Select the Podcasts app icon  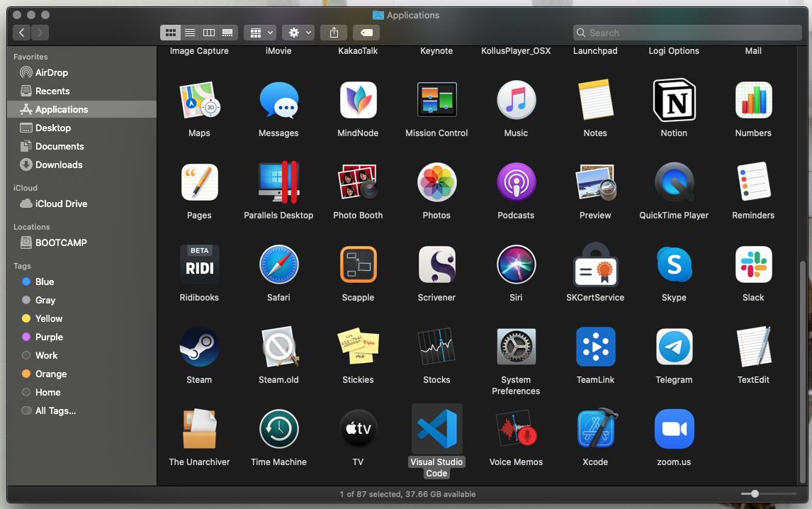516,182
